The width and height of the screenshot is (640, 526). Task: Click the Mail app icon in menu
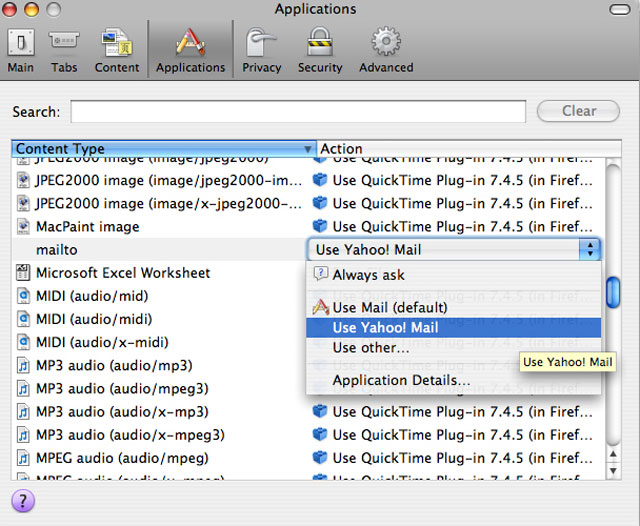pyautogui.click(x=321, y=307)
